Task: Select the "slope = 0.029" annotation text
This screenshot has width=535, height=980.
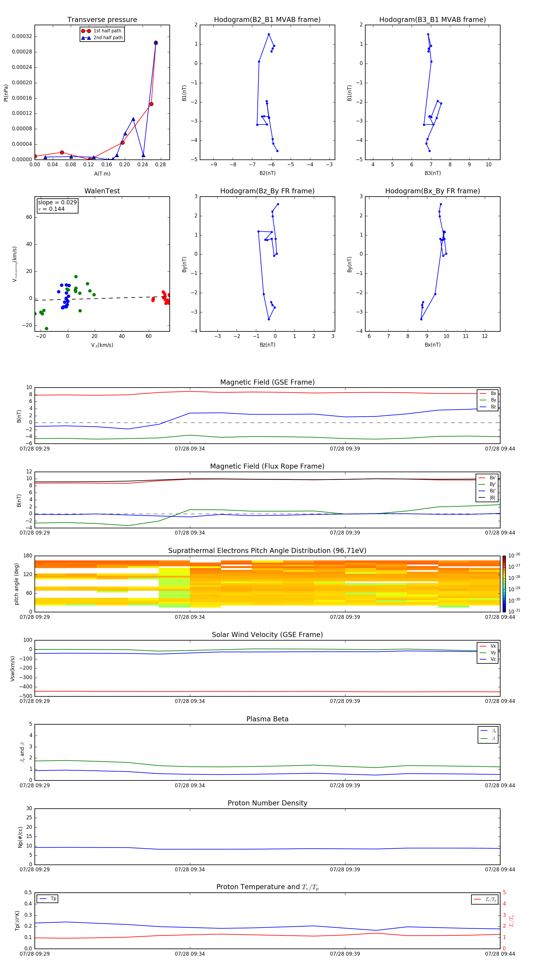Action: (x=57, y=203)
